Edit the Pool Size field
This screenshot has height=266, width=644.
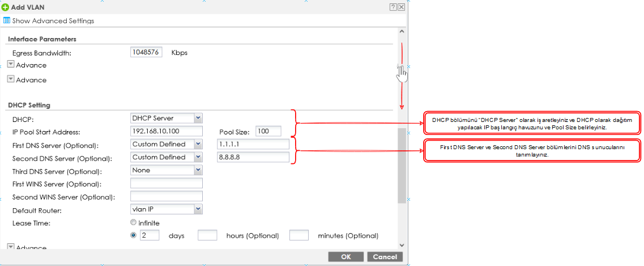click(x=268, y=131)
